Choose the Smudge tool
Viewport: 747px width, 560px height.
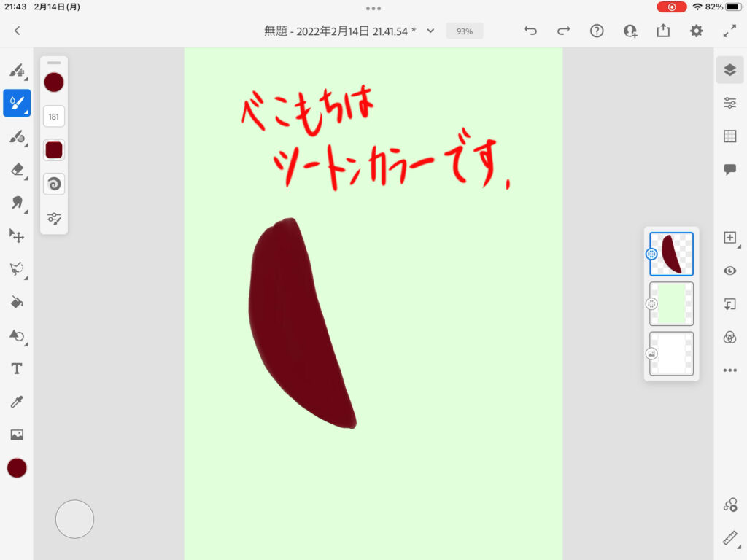coord(16,203)
